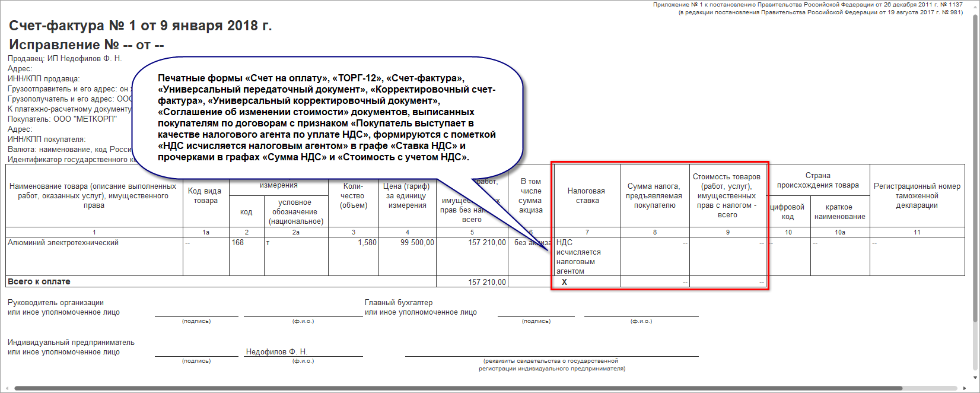980x393 pixels.
Task: Click the vertical scrollbar thumb
Action: point(975,168)
